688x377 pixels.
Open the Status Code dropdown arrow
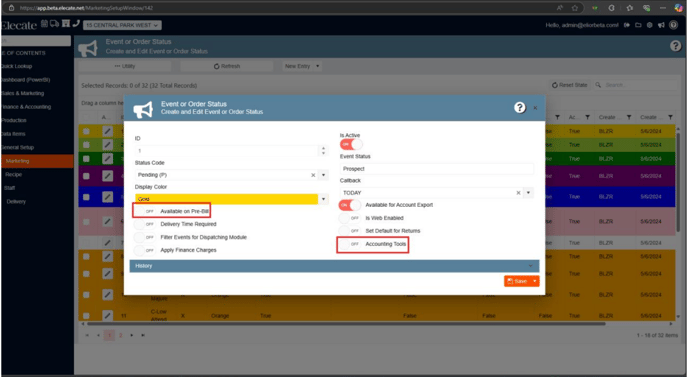click(323, 175)
